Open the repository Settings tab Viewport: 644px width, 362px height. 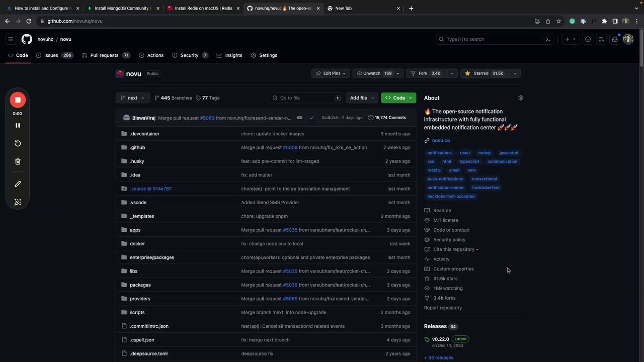tap(264, 55)
